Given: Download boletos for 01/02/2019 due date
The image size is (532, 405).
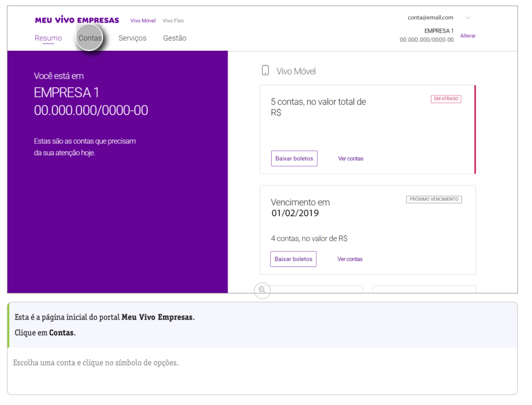Looking at the screenshot, I should [x=293, y=259].
